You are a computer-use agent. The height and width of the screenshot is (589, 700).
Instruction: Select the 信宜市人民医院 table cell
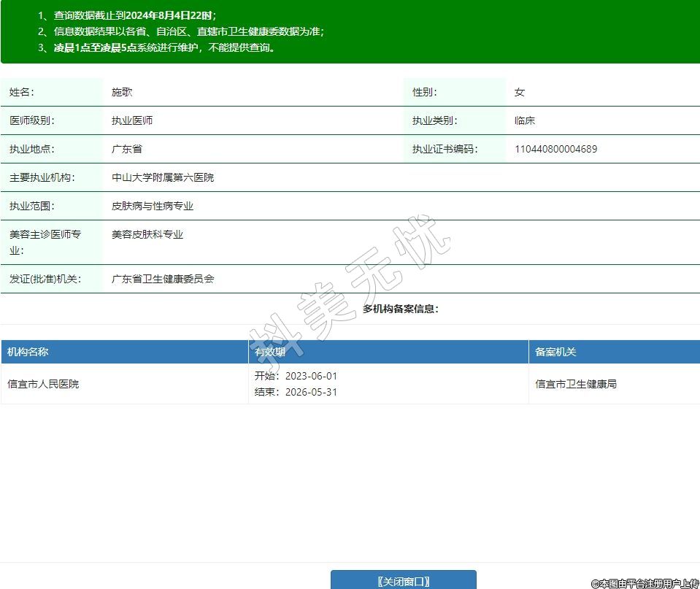coord(43,384)
